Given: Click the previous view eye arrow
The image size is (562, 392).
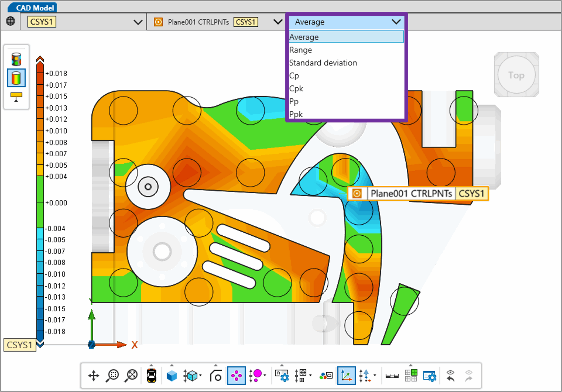Looking at the screenshot, I should [x=450, y=376].
